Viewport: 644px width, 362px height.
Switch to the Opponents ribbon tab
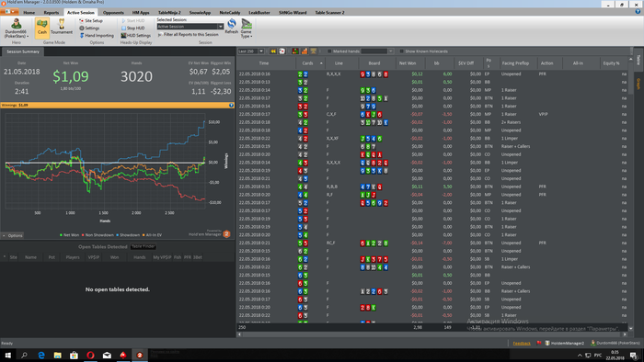coord(113,13)
